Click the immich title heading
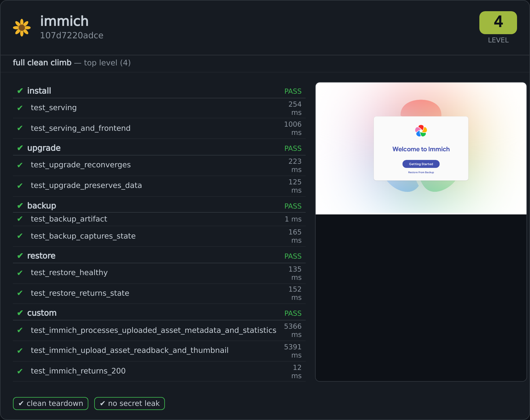The width and height of the screenshot is (530, 420). click(x=64, y=21)
